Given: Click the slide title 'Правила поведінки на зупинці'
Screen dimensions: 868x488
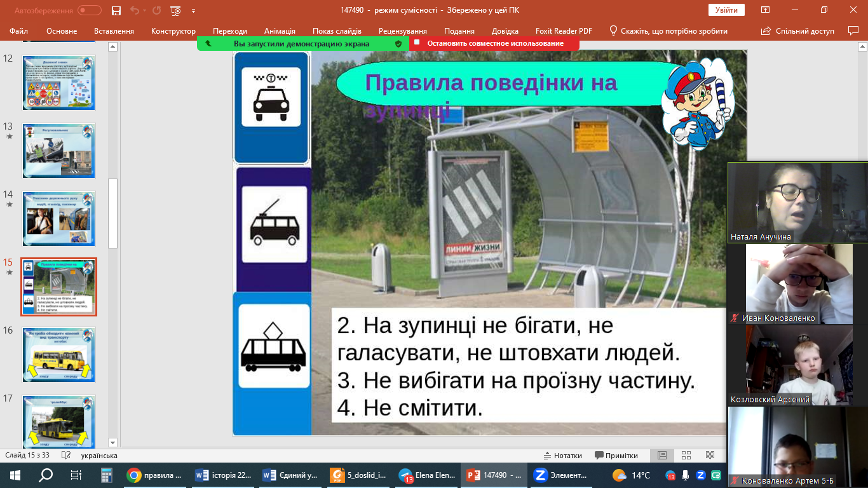Looking at the screenshot, I should pos(491,95).
